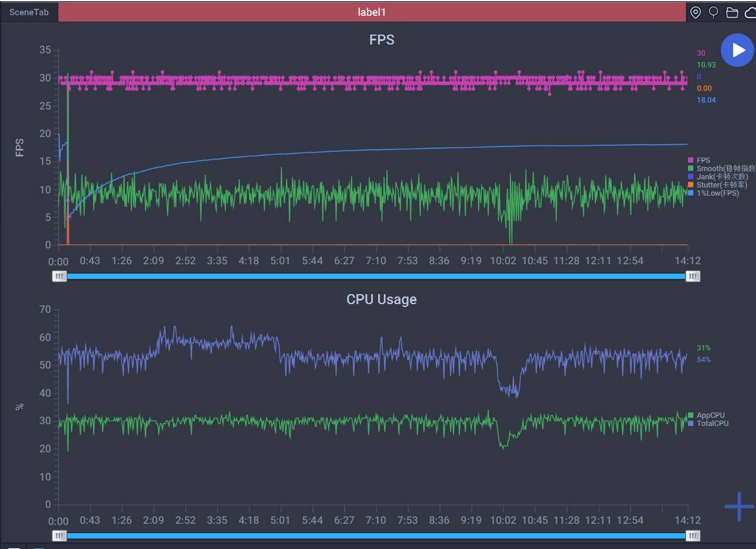
Task: Click the location pin icon in top toolbar
Action: tap(696, 12)
